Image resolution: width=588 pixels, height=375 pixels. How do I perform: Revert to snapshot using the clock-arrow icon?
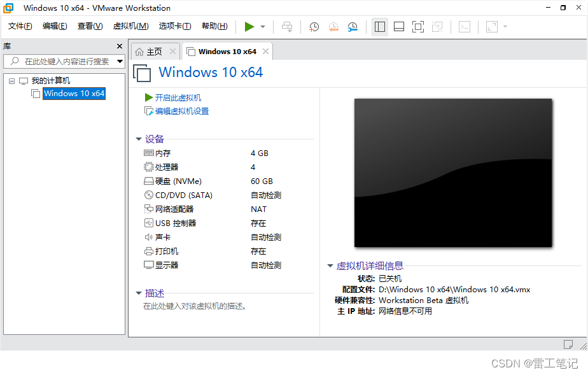[333, 27]
